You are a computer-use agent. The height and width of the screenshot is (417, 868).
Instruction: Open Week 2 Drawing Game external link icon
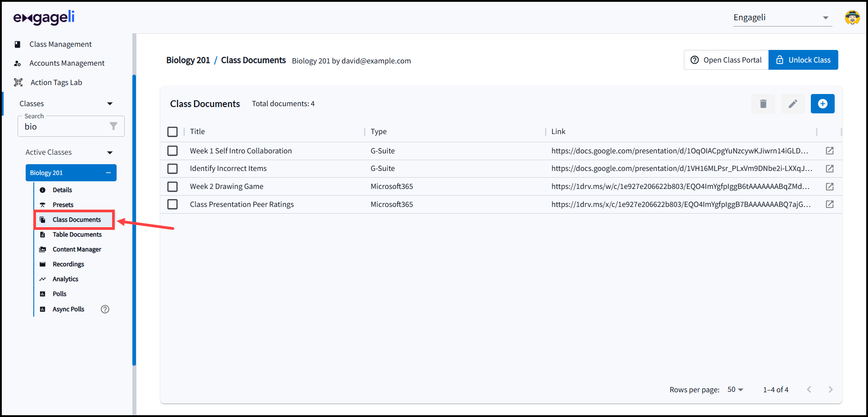pos(829,187)
